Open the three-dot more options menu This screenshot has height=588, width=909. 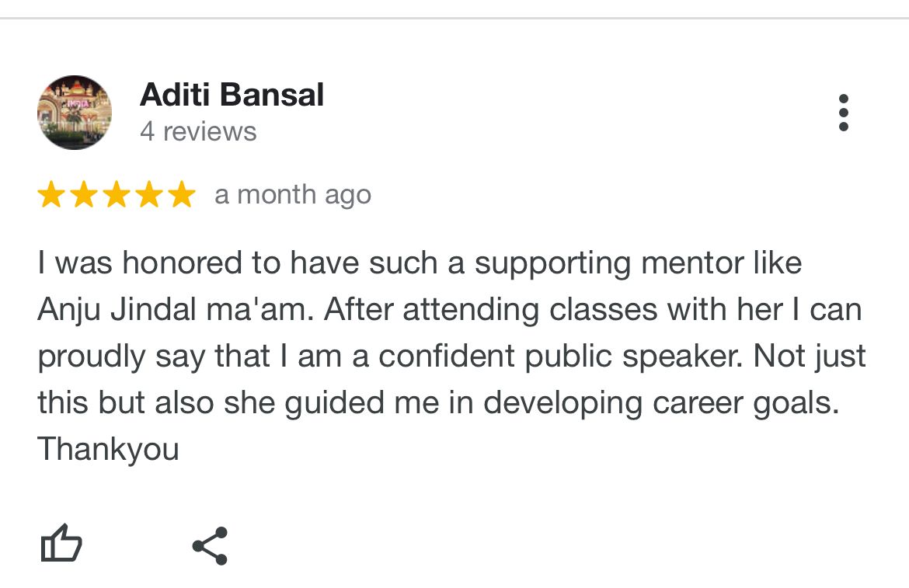[843, 113]
